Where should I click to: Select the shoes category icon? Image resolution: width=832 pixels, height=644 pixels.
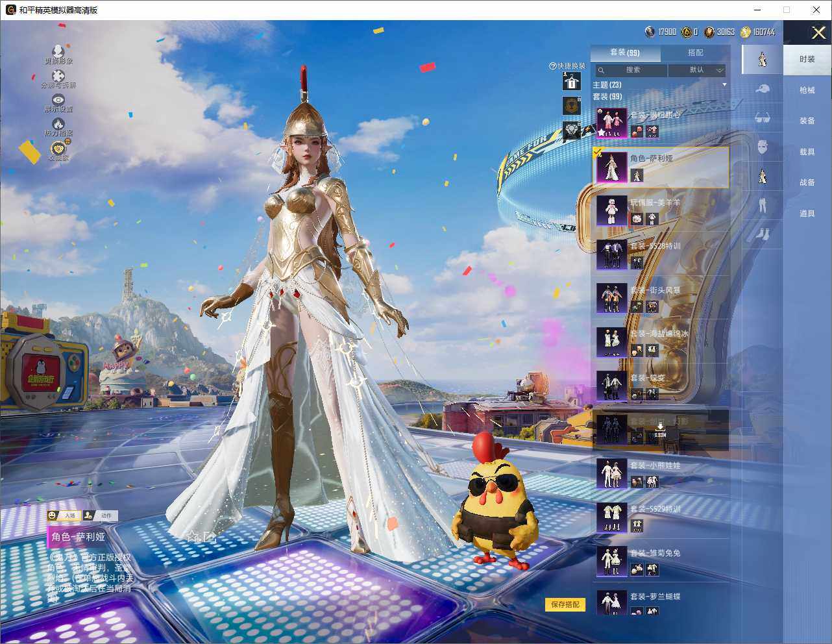pos(763,234)
